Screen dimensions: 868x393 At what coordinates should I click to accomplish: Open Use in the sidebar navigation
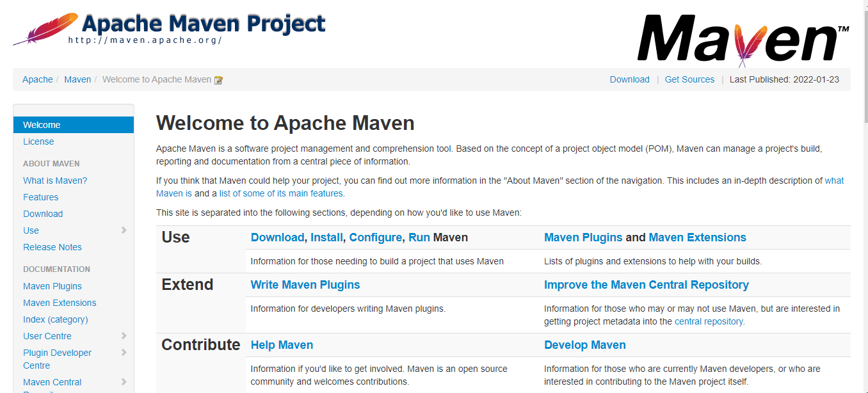[x=31, y=230]
